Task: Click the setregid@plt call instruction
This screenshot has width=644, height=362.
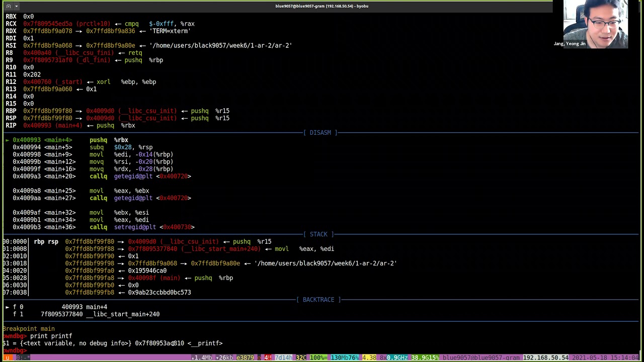Action: (x=104, y=227)
